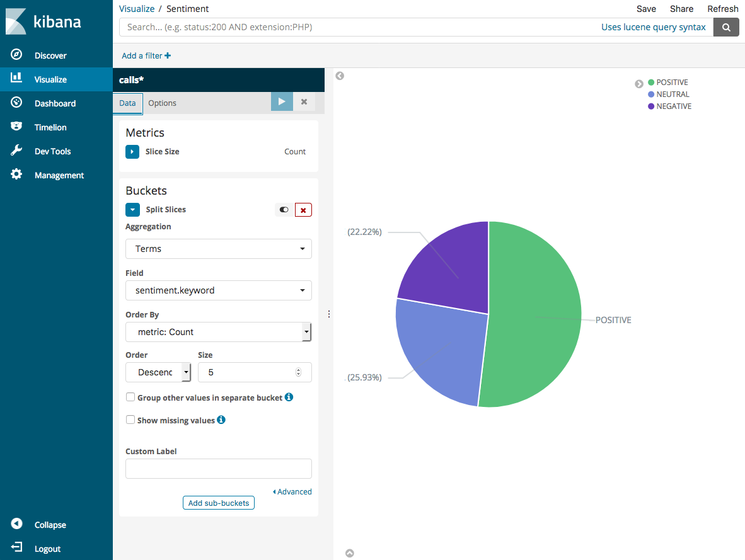The height and width of the screenshot is (560, 745).
Task: Remove the Split Slices bucket with the red X
Action: [303, 209]
